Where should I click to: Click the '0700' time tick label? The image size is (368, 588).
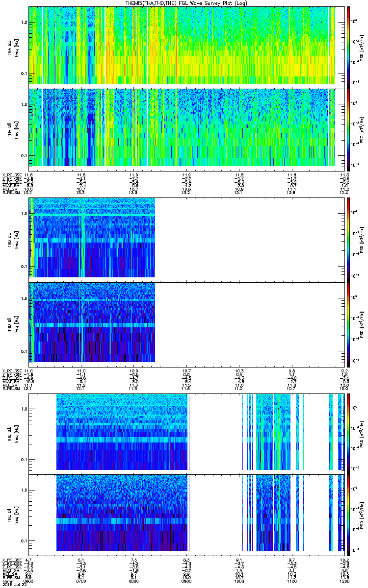81,581
